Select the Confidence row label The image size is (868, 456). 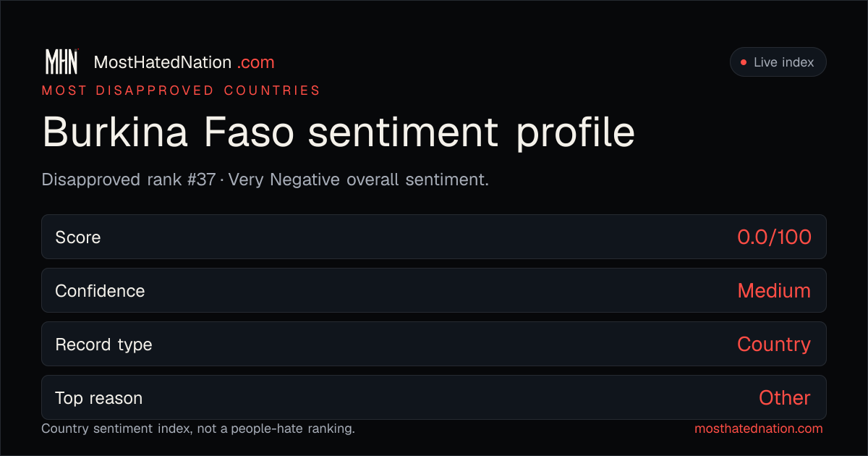[100, 291]
